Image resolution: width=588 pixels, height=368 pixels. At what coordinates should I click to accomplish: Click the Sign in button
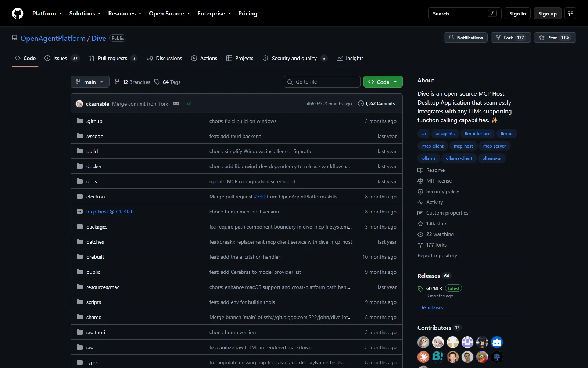pyautogui.click(x=517, y=14)
